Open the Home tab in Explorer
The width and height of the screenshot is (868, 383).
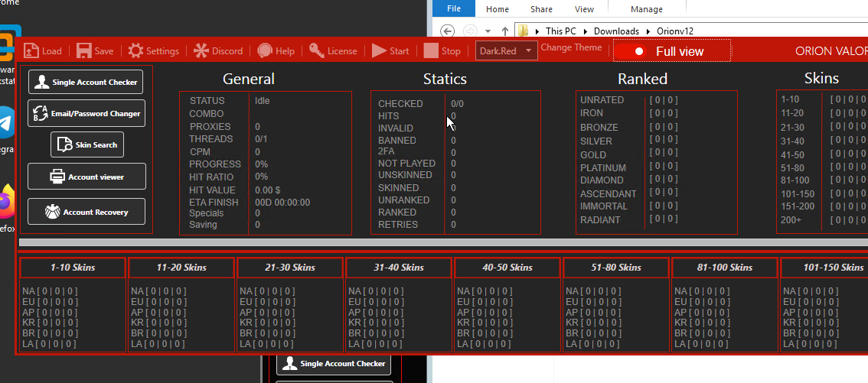497,9
